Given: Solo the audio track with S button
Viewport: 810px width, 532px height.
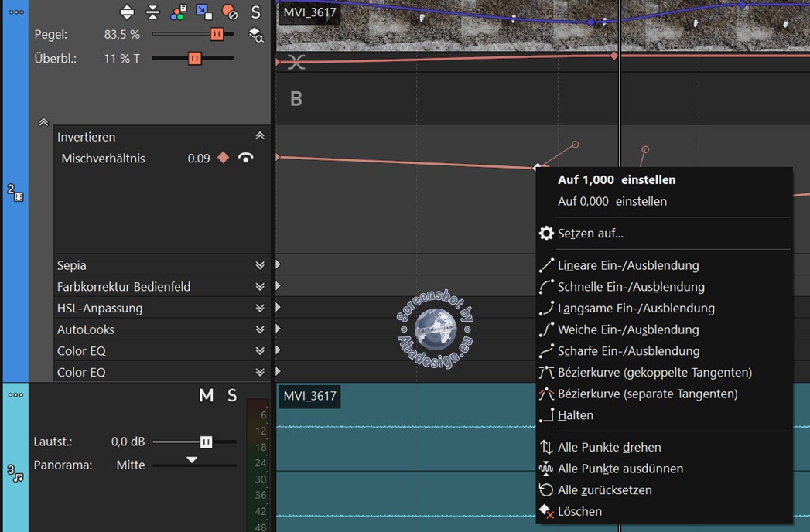Looking at the screenshot, I should click(x=232, y=395).
